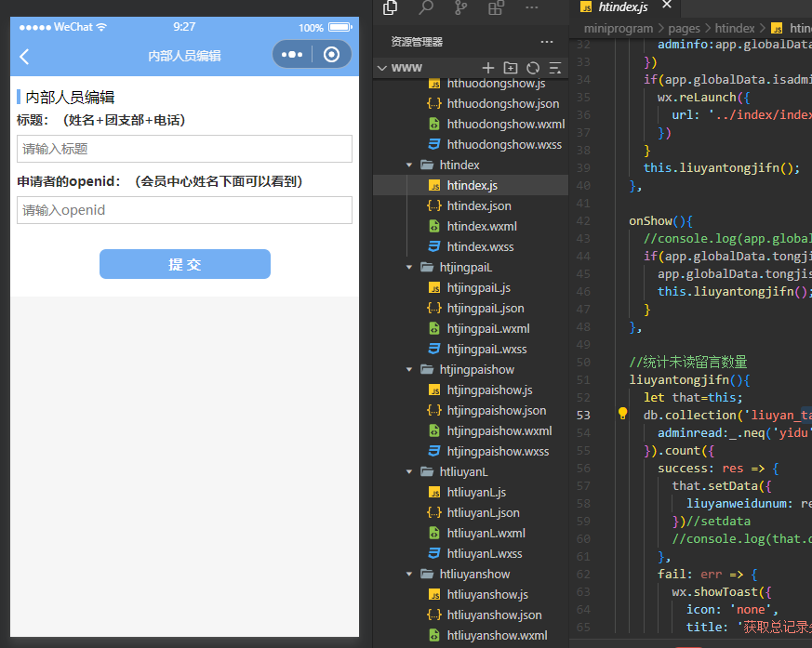Focus the 请输入标题 title input field
This screenshot has height=648, width=812.
[184, 149]
